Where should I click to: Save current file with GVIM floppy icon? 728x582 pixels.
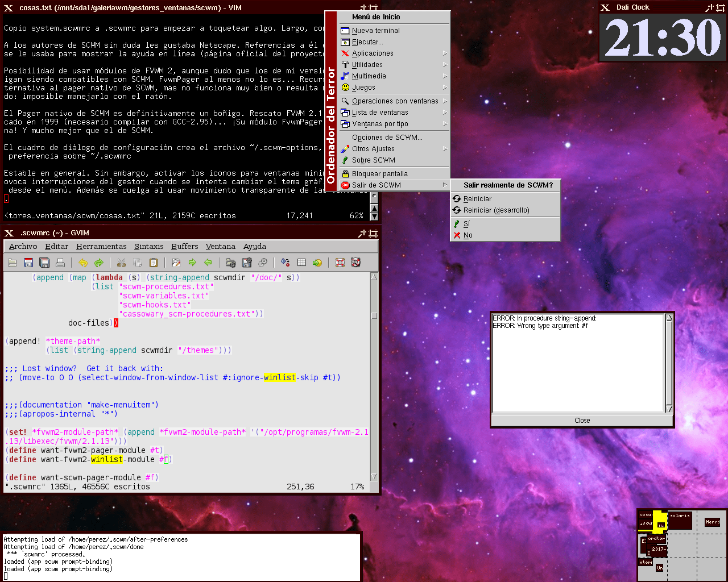28,263
